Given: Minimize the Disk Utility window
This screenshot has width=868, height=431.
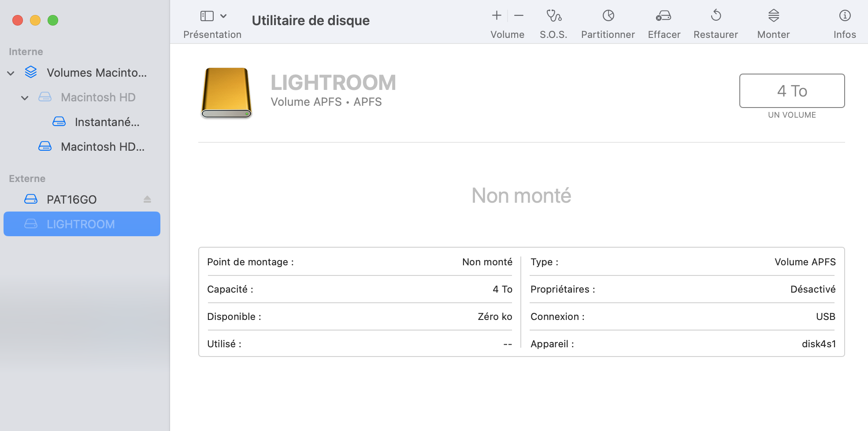Looking at the screenshot, I should click(35, 20).
